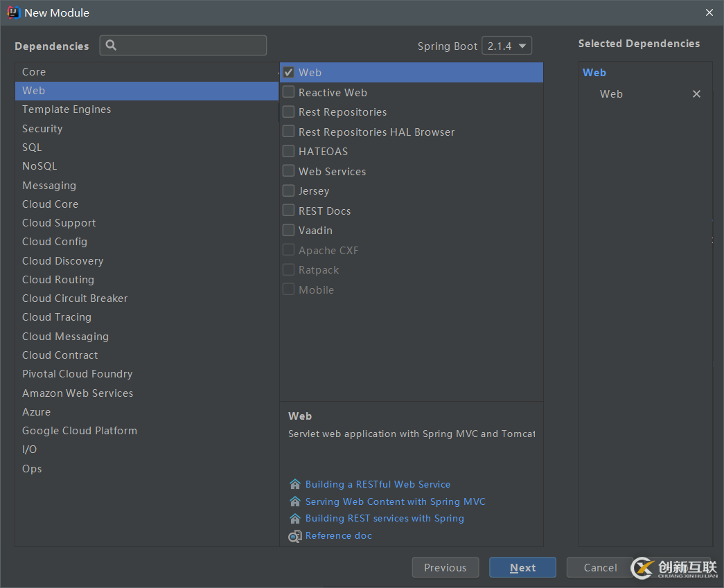Focus the Dependencies search field
Viewport: 724px width, 588px height.
183,45
